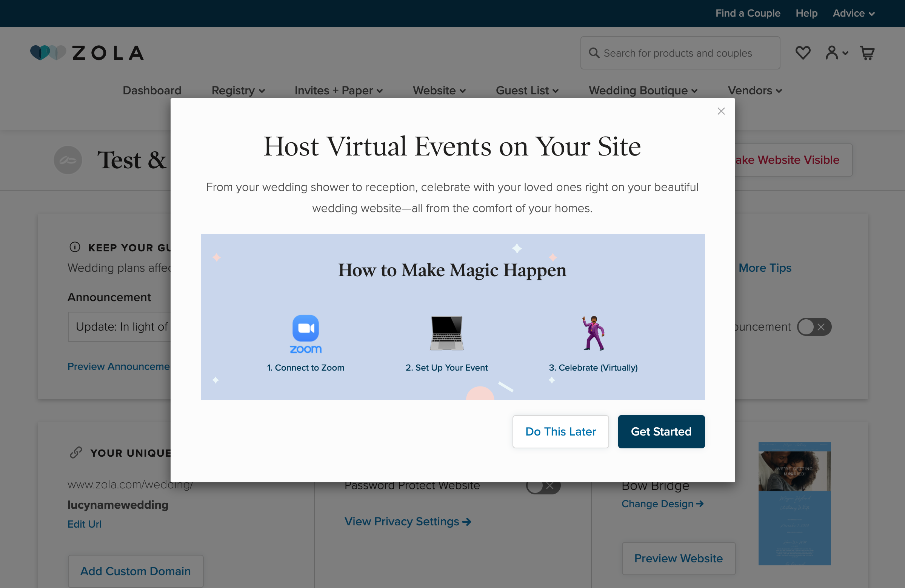Open the Change Design link

pyautogui.click(x=662, y=503)
